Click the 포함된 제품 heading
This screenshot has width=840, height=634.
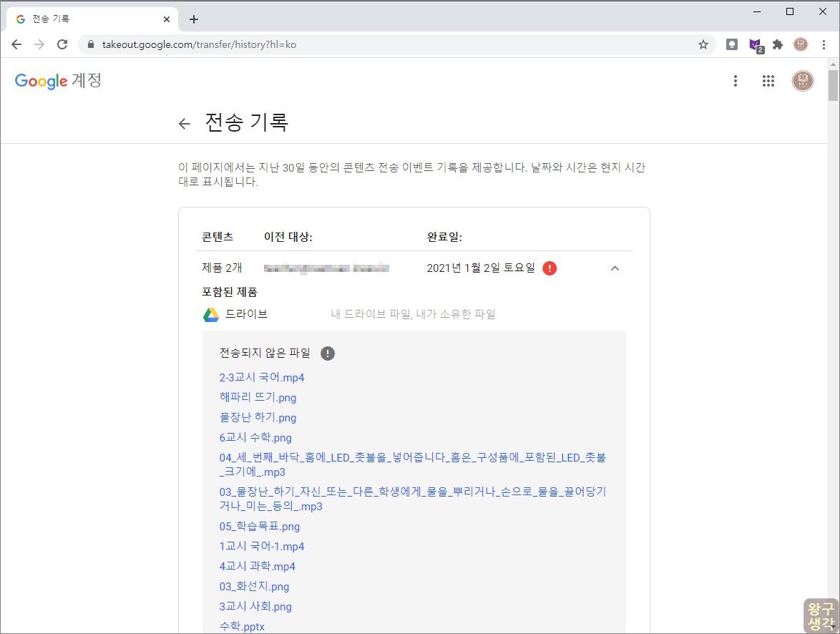click(x=229, y=291)
